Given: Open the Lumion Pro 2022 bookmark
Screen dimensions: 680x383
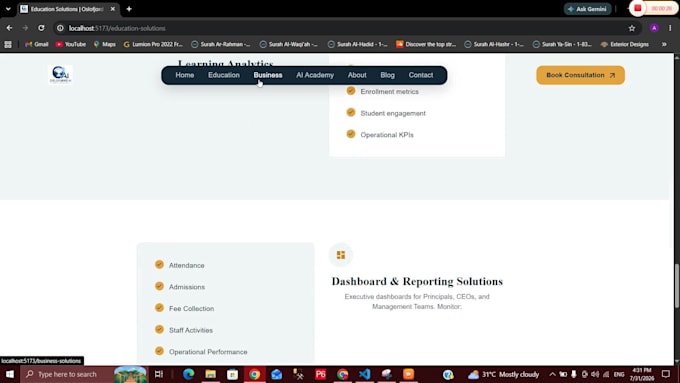Looking at the screenshot, I should [x=153, y=44].
